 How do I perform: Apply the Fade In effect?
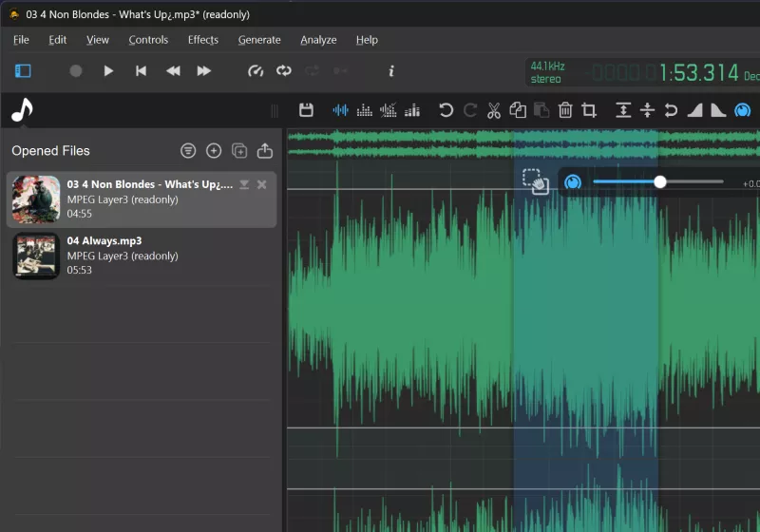(694, 110)
